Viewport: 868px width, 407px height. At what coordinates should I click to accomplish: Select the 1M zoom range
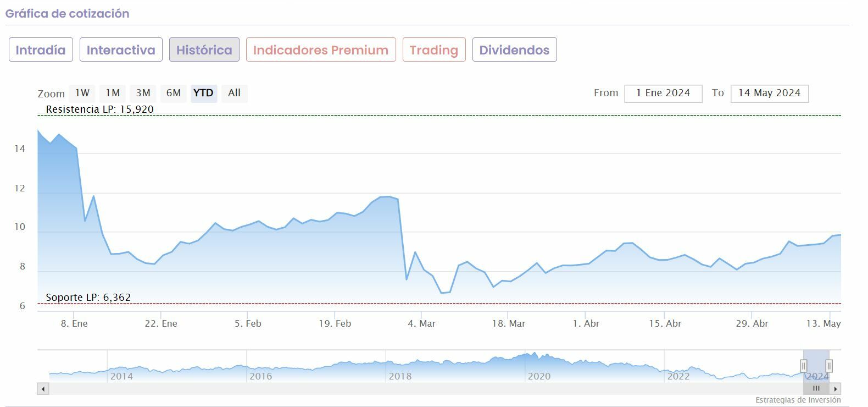[x=113, y=93]
